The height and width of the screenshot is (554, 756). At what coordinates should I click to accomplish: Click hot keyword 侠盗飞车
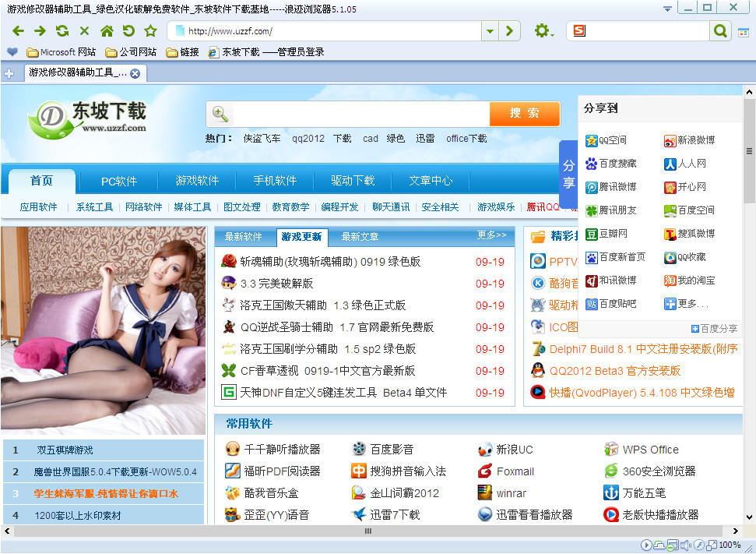coord(262,139)
